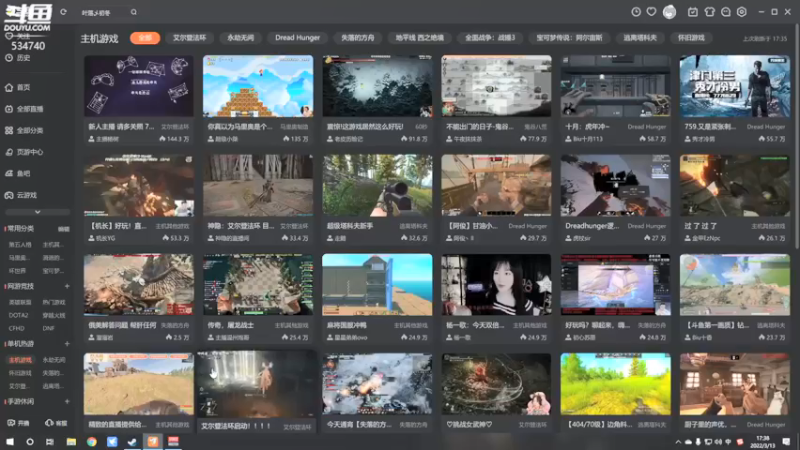Viewport: 800px width, 450px height.
Task: Open the skin shirt icon
Action: [709, 12]
